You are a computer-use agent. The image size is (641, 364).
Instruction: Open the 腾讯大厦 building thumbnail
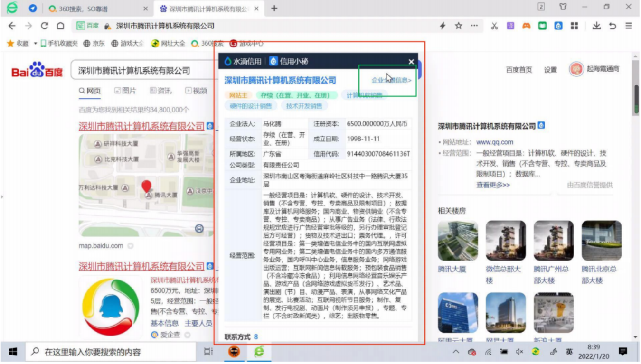tap(458, 241)
